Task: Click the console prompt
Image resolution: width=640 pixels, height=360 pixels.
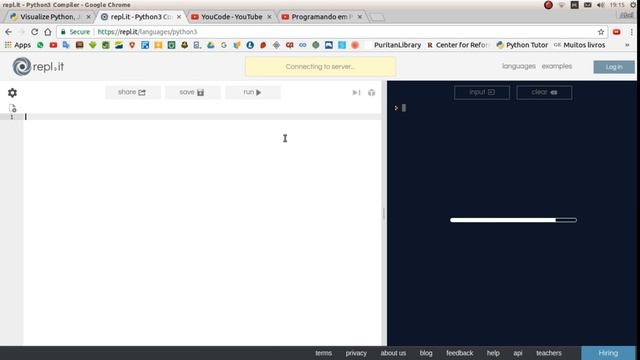Action: click(400, 108)
